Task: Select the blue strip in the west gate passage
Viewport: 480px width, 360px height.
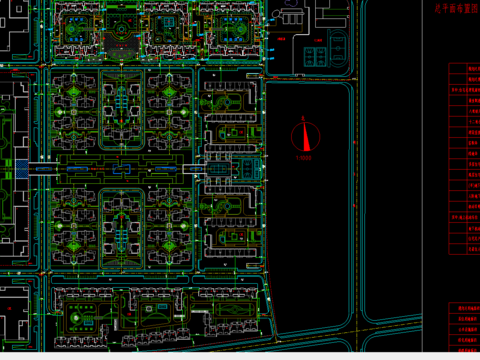Action: click(x=44, y=169)
